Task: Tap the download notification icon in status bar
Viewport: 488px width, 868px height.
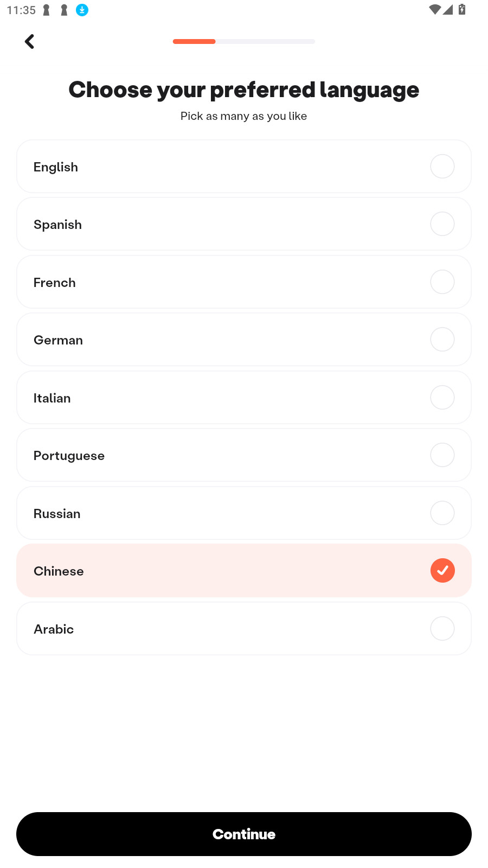Action: pos(82,10)
